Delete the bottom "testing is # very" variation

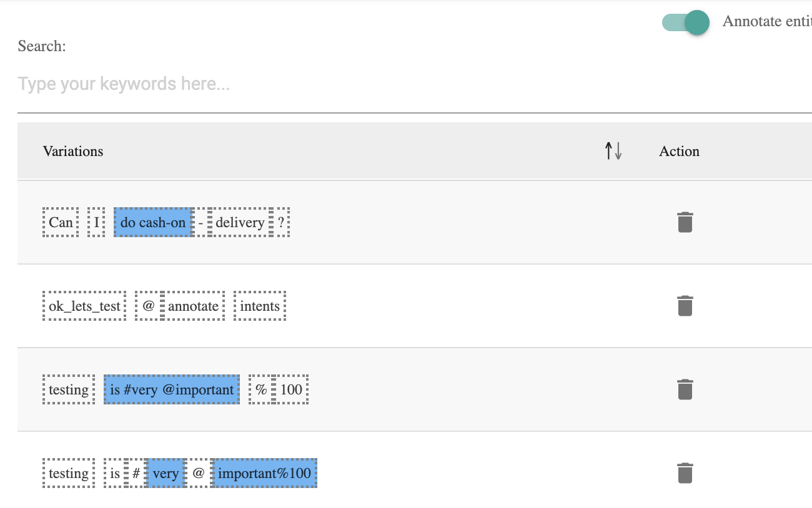point(685,472)
